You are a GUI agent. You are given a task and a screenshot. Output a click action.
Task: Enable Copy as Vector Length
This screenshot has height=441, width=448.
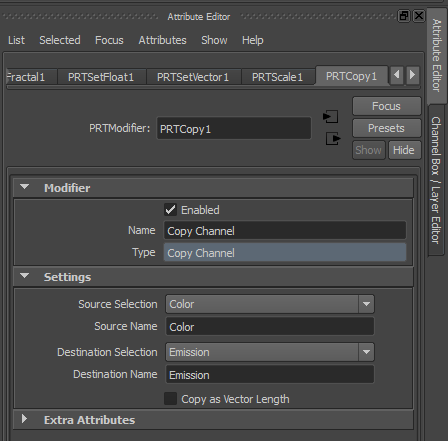(x=170, y=399)
